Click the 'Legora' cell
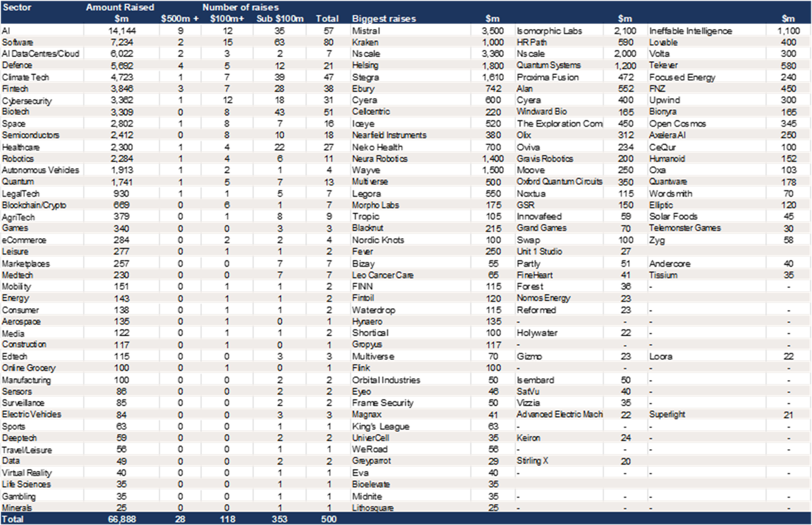The image size is (812, 525). [x=366, y=194]
